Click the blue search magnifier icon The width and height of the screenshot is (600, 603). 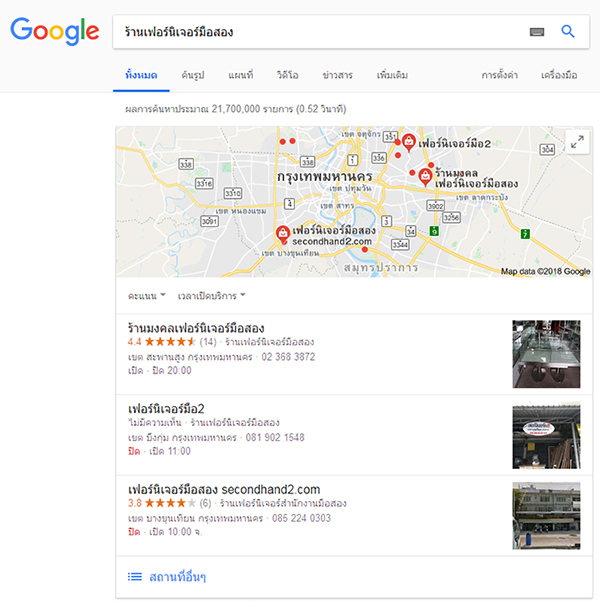click(568, 31)
